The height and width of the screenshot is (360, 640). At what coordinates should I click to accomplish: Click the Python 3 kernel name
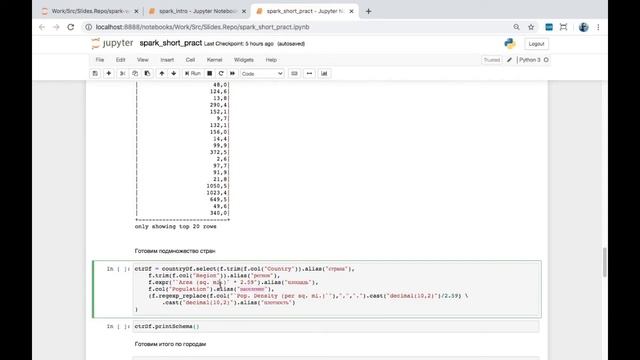(x=529, y=60)
